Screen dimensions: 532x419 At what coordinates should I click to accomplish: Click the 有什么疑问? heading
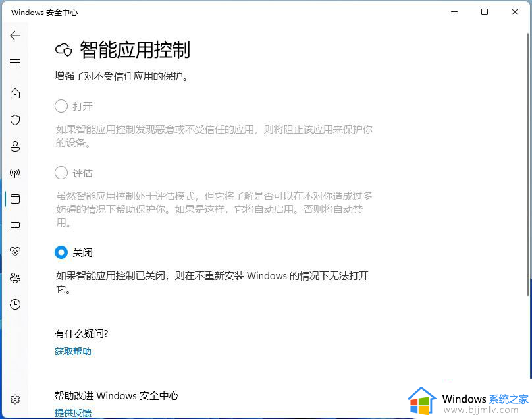[81, 334]
